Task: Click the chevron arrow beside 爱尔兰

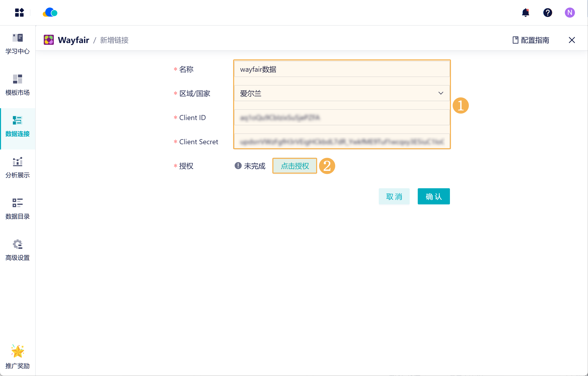Action: 441,93
